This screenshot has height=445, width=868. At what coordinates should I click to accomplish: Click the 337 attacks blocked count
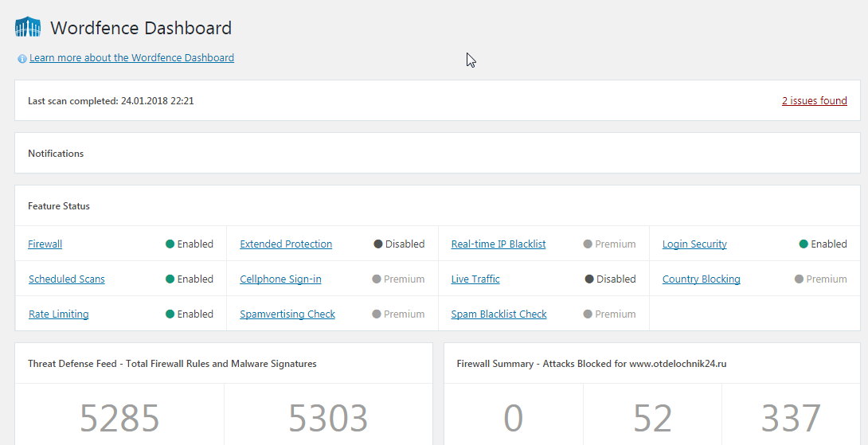(x=791, y=419)
